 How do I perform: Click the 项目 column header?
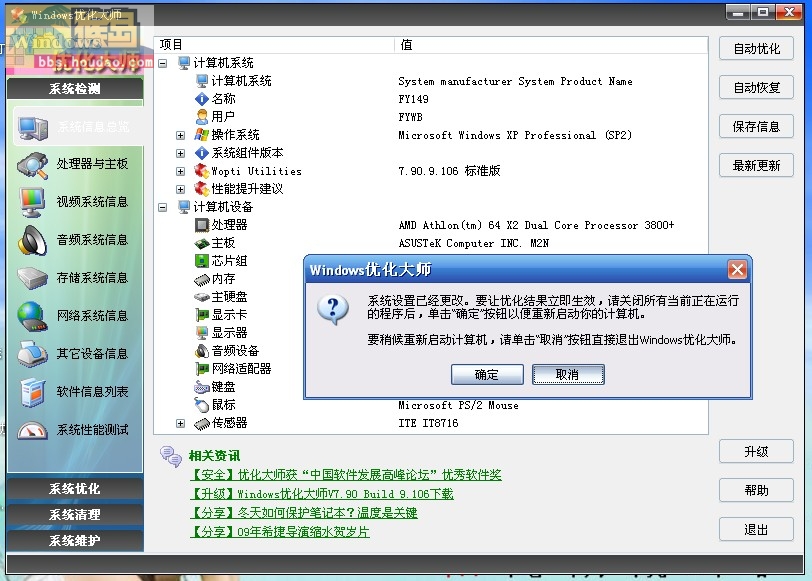click(274, 45)
